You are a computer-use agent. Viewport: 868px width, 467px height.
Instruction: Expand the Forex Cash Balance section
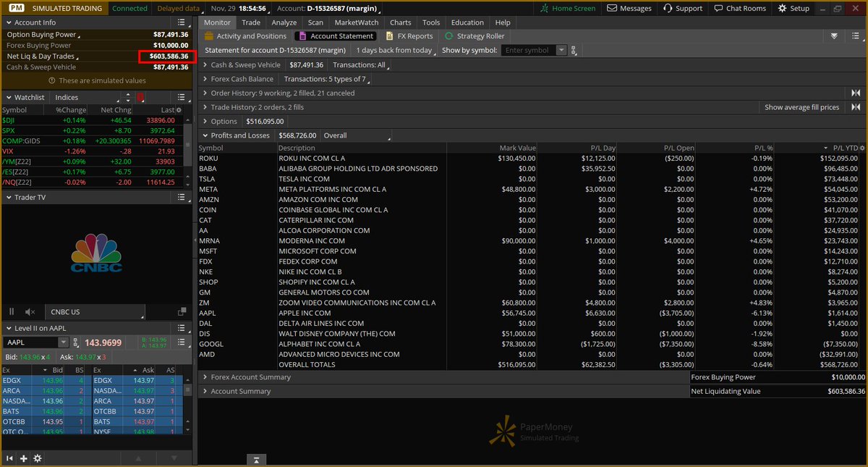click(205, 79)
